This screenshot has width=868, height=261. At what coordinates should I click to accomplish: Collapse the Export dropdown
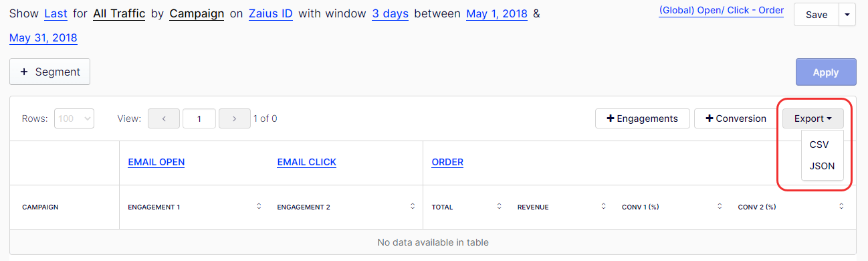[813, 118]
